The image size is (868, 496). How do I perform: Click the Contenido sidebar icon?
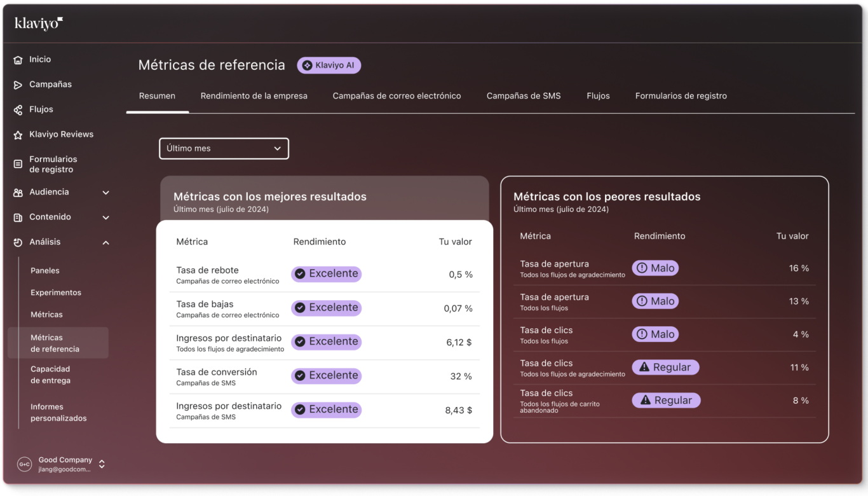[18, 217]
